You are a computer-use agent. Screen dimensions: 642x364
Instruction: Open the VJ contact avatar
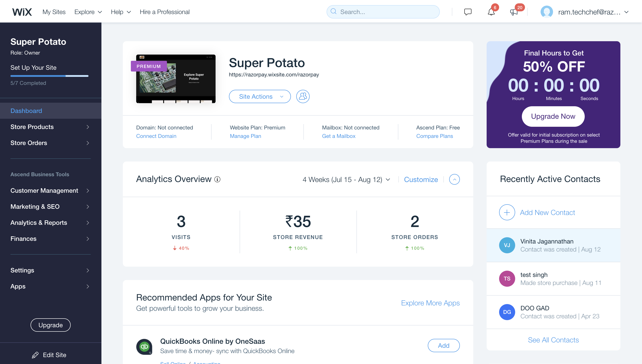pyautogui.click(x=507, y=245)
